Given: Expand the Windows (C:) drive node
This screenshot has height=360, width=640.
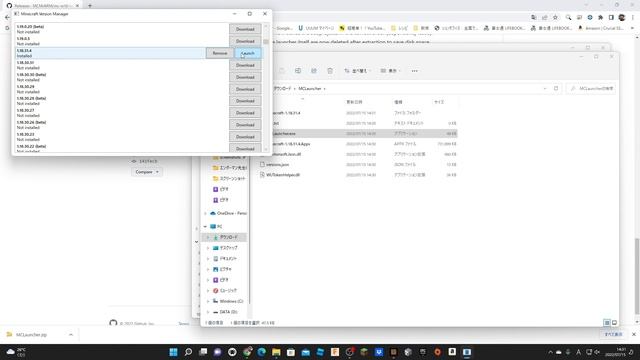Looking at the screenshot, I should (x=208, y=301).
